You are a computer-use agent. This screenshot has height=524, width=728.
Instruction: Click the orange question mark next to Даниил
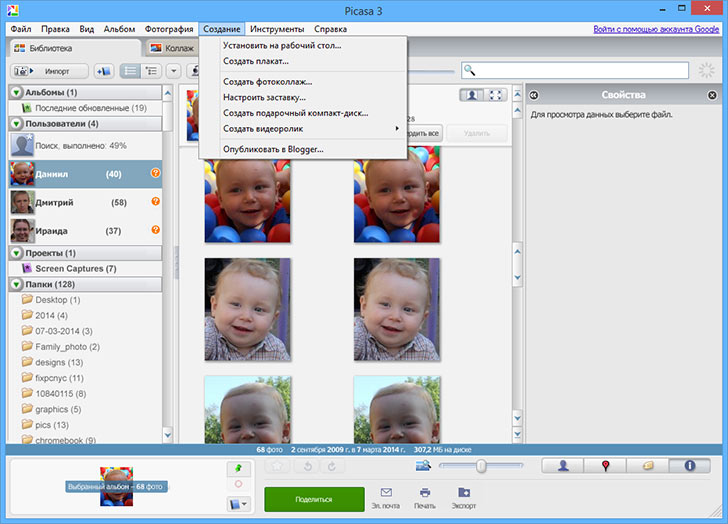[156, 173]
